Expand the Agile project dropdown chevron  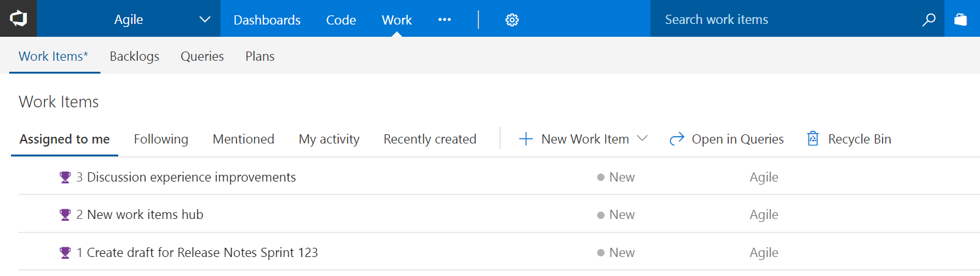205,20
